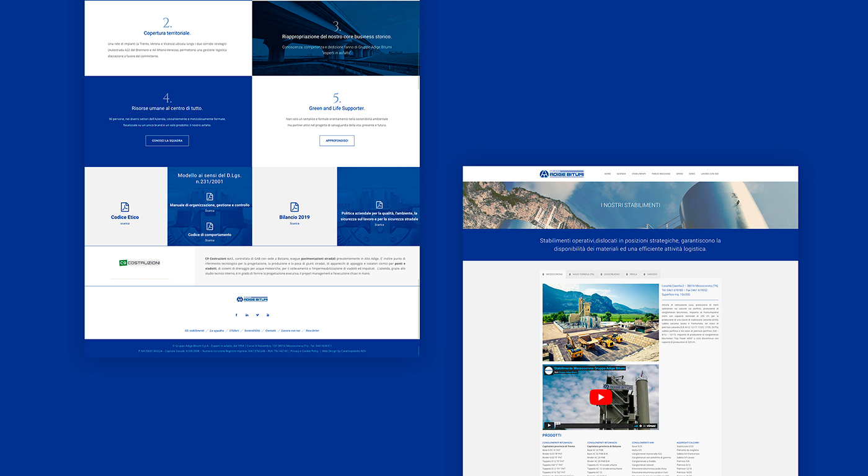
Task: Click the Conosci la squadra button
Action: [x=167, y=141]
